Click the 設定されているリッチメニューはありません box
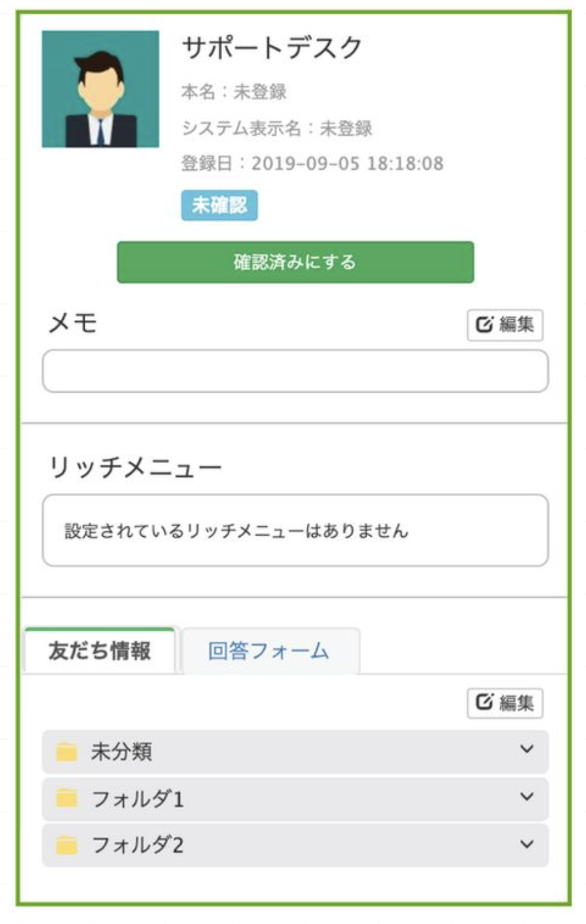Screen dimensions: 586x924 coord(295,531)
